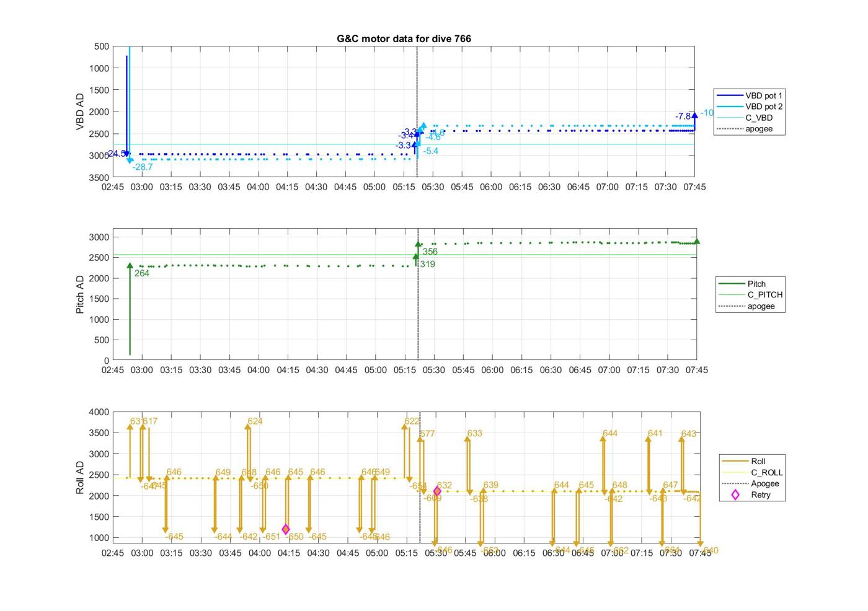The height and width of the screenshot is (611, 868).
Task: Click the '-28.7' VBD data label
Action: click(143, 167)
